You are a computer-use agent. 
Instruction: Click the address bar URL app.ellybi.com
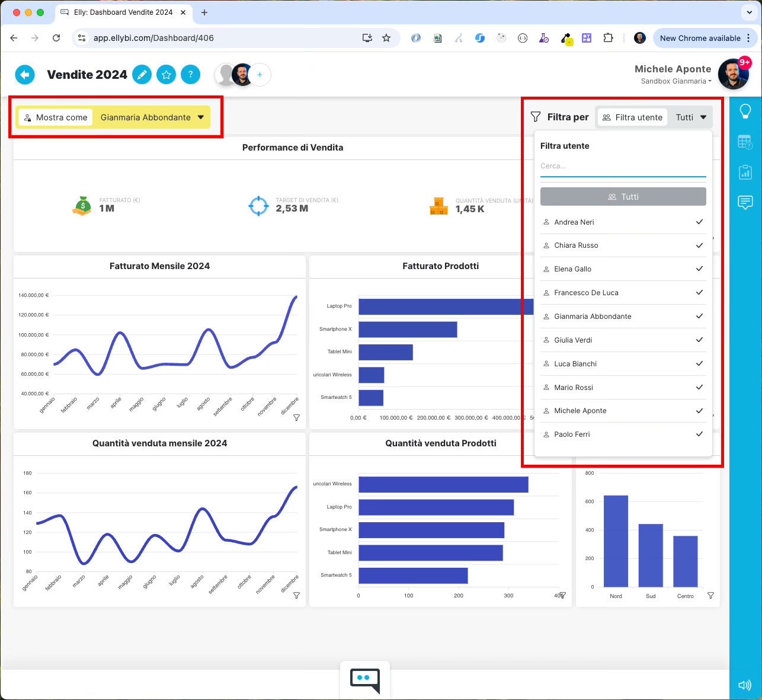pyautogui.click(x=153, y=38)
